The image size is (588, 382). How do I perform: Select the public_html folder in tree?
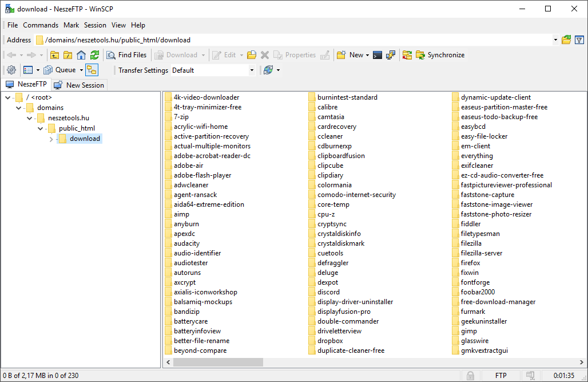[77, 128]
